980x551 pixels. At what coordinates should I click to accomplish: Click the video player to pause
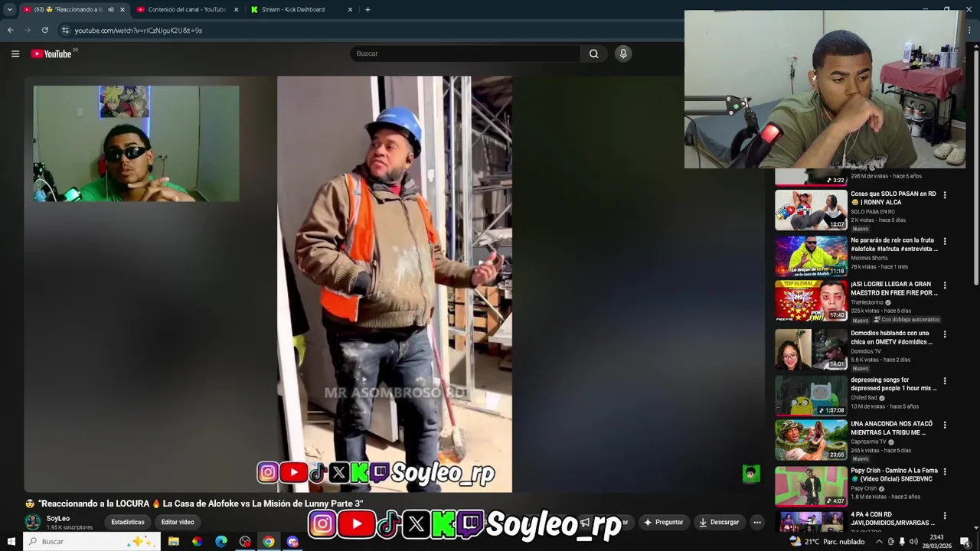pos(394,283)
